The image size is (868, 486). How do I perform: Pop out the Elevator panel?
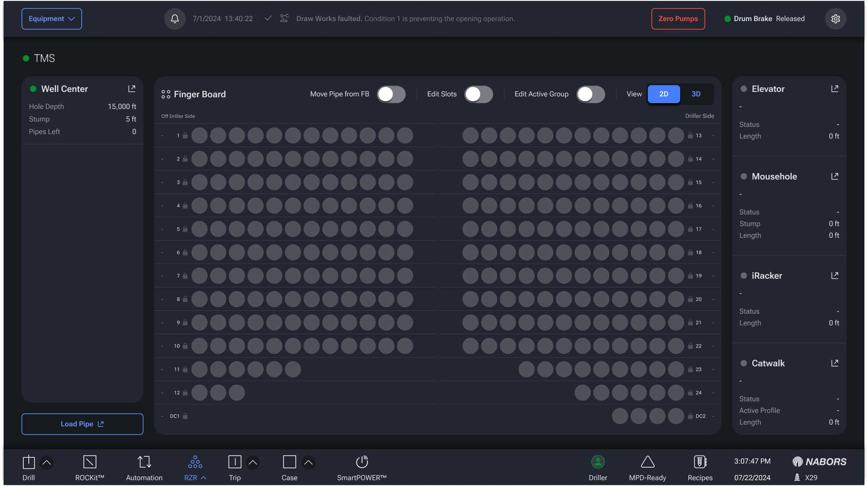pos(835,89)
